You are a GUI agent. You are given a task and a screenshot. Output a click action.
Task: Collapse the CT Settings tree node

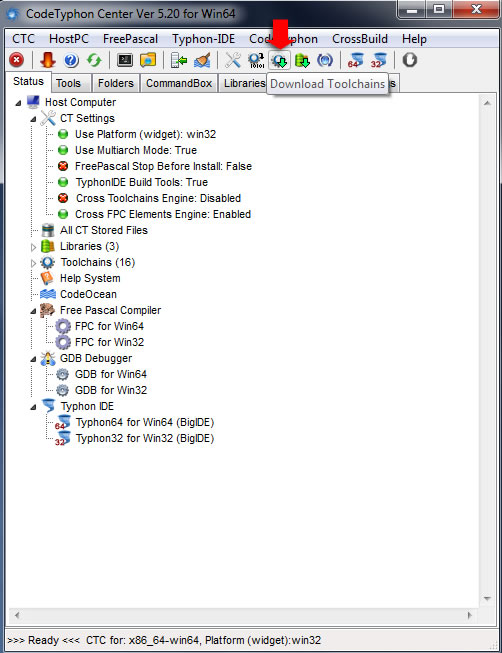point(33,119)
